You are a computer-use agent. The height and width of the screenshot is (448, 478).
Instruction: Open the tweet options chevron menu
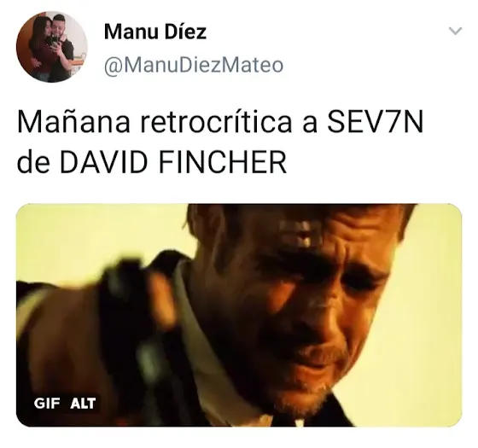456,31
